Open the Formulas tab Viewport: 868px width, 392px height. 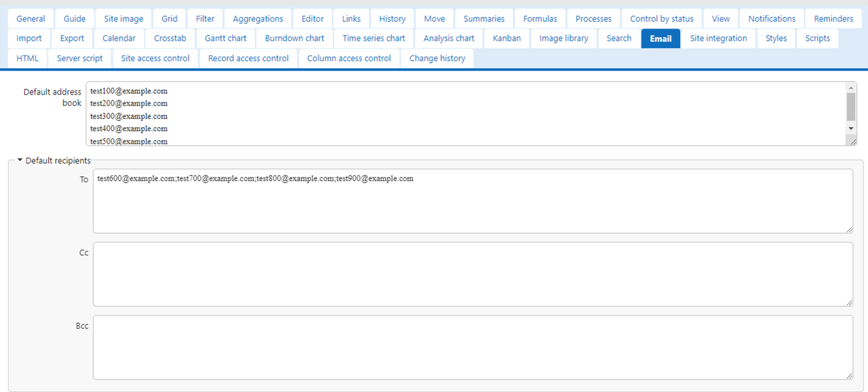540,19
